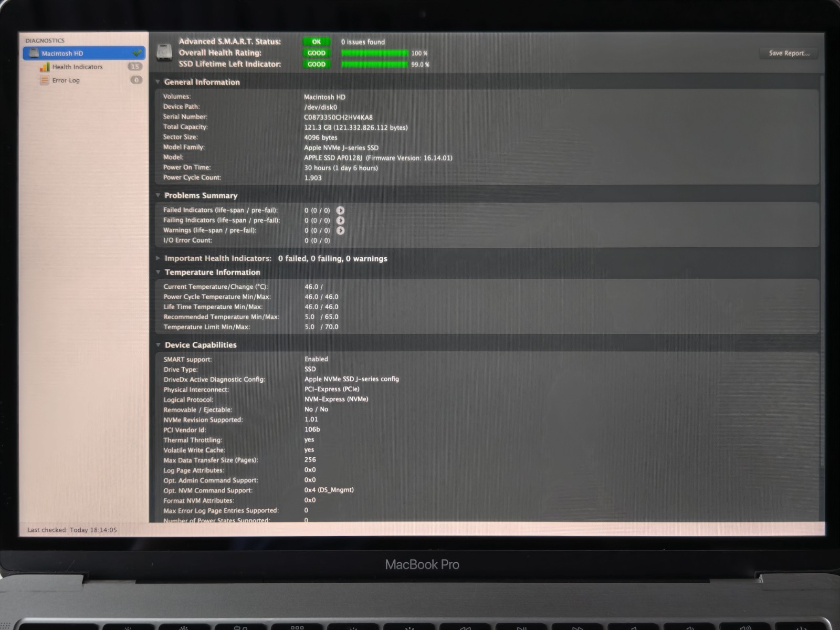Click the Error Log count badge 0
The image size is (840, 630).
point(136,80)
